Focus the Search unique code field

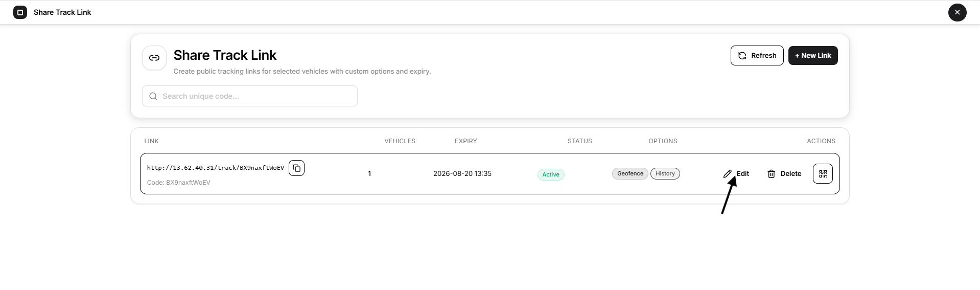[250, 96]
